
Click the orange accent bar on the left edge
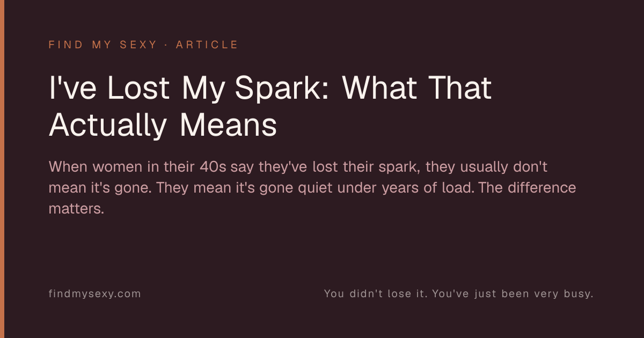(2, 169)
